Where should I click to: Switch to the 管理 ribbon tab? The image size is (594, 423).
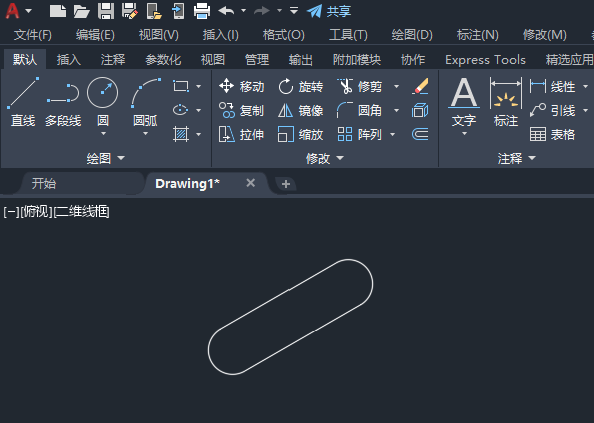click(x=257, y=59)
